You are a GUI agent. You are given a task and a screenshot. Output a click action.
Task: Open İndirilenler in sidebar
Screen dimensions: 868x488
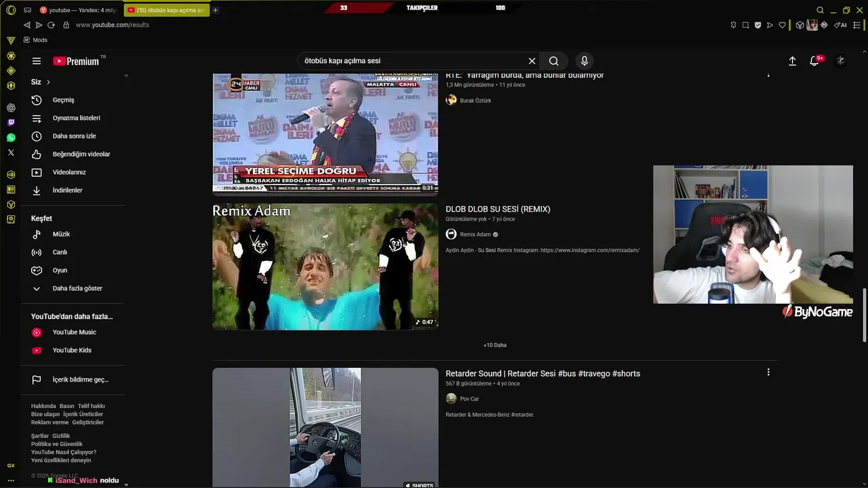[x=73, y=190]
